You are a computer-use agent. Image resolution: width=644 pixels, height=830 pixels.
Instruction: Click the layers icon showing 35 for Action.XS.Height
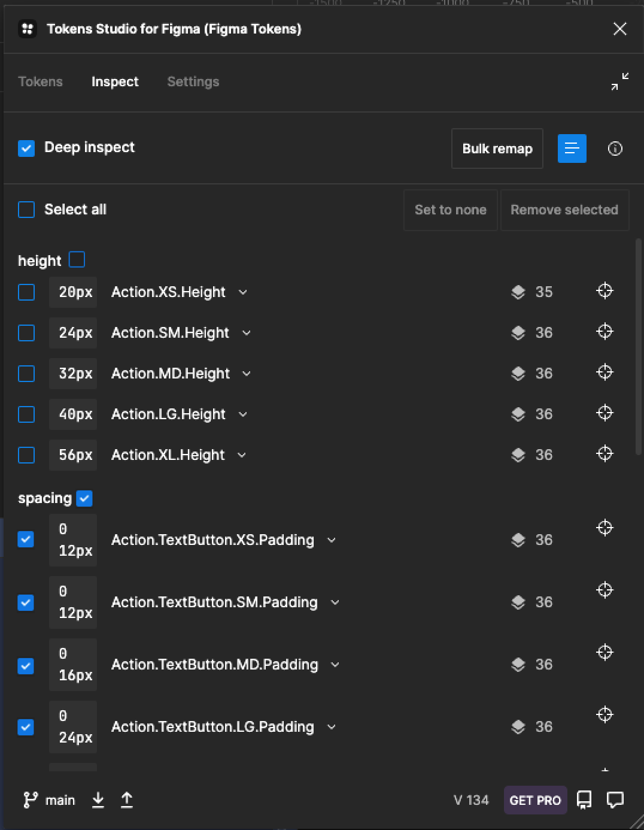click(x=518, y=292)
